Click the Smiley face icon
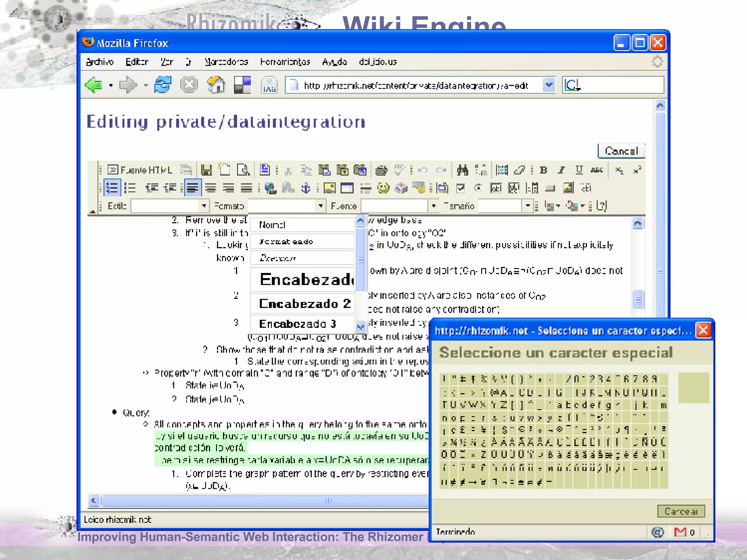The height and width of the screenshot is (560, 747). 383,188
